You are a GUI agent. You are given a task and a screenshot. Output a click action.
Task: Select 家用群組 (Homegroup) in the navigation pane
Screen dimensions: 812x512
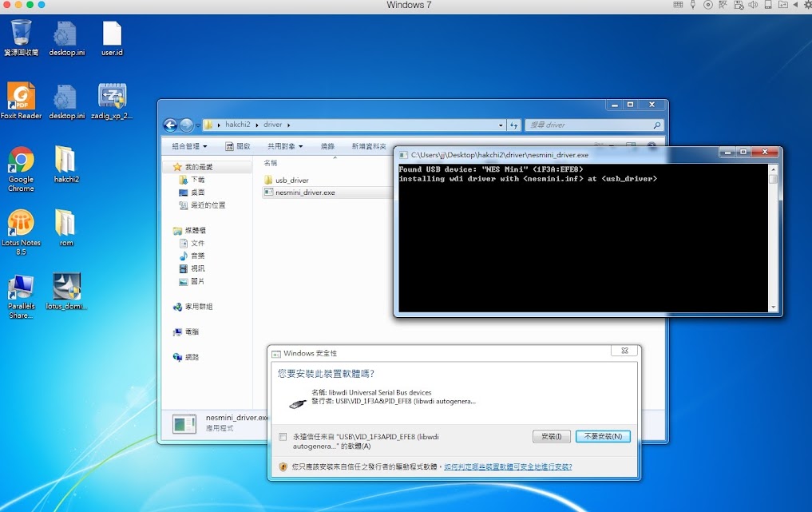click(x=192, y=307)
